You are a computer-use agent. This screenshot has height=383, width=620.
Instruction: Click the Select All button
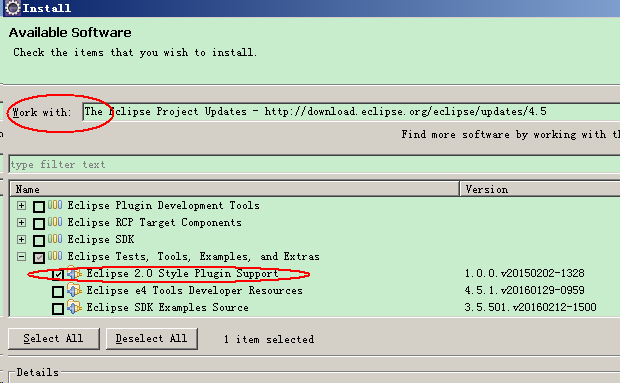coord(54,339)
